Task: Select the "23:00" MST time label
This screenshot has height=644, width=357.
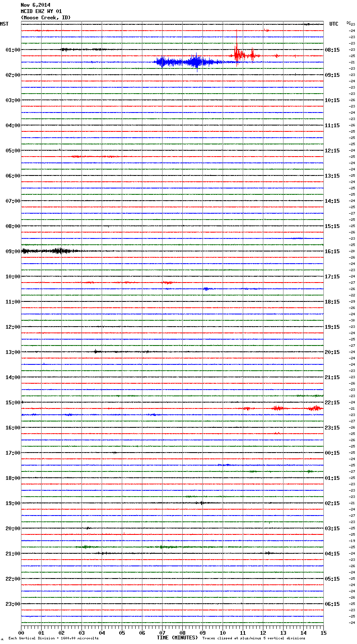Action: [x=13, y=604]
